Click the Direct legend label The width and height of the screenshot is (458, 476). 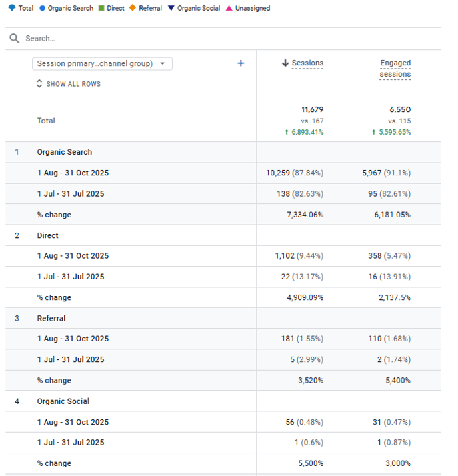pos(115,8)
